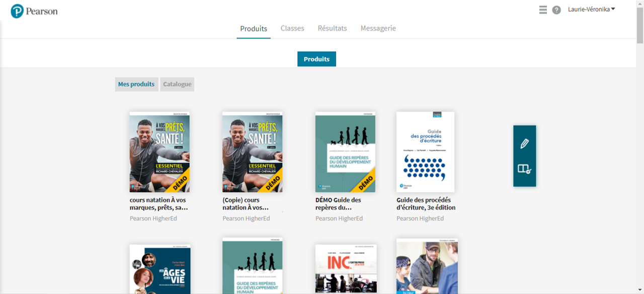Switch to the Classes tab
Image resolution: width=644 pixels, height=294 pixels.
click(x=292, y=29)
